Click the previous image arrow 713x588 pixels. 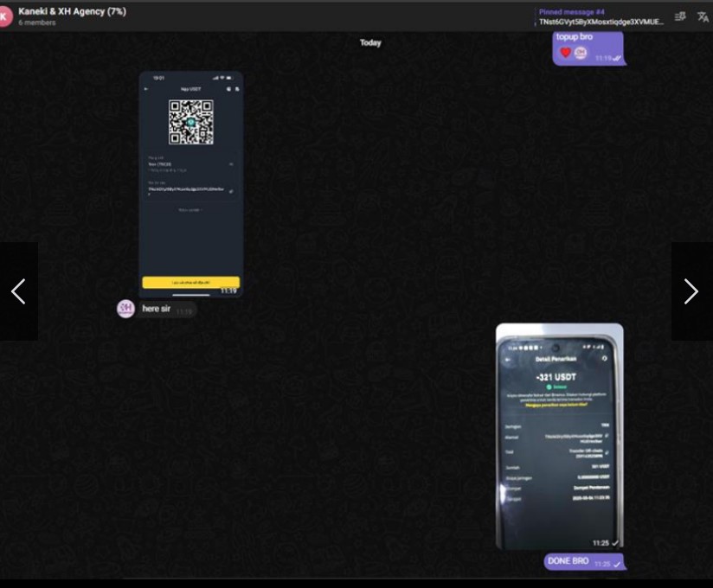point(18,292)
